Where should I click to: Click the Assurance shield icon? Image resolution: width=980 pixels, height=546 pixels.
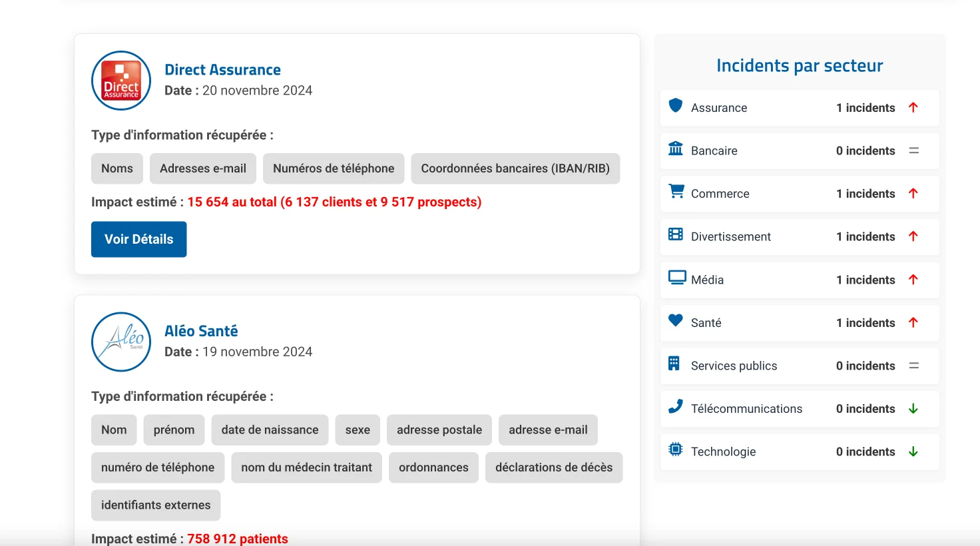tap(676, 105)
